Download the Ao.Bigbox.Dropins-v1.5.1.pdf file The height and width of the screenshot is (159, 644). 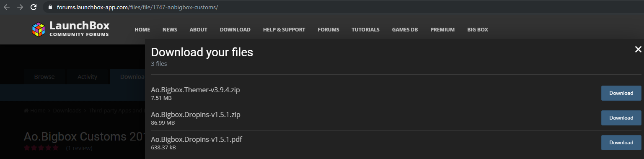pos(621,143)
